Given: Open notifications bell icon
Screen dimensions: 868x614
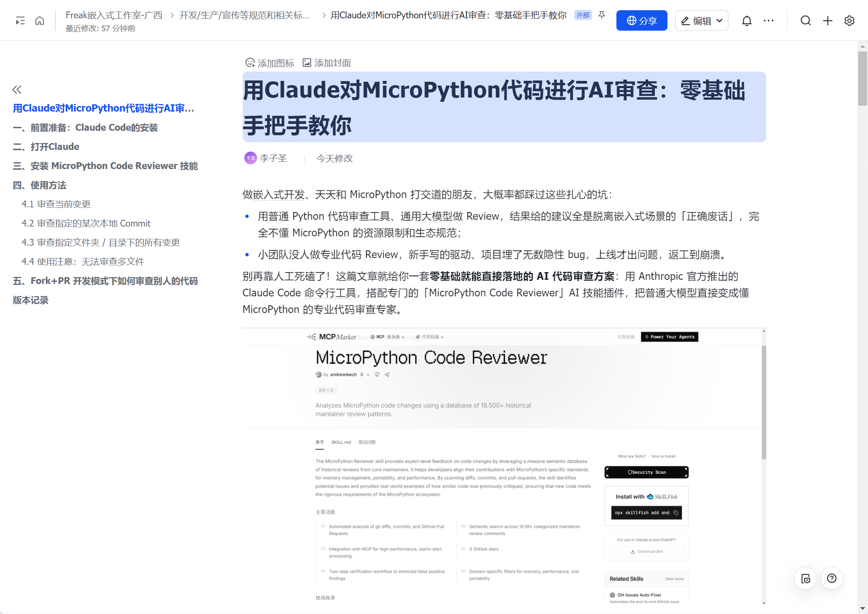Looking at the screenshot, I should point(746,21).
